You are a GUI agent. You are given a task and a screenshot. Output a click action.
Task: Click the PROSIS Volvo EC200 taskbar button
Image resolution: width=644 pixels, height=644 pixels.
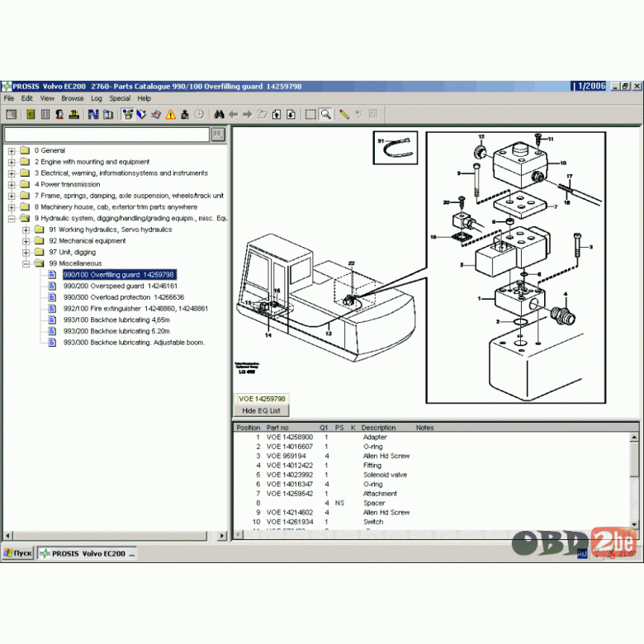pos(88,553)
